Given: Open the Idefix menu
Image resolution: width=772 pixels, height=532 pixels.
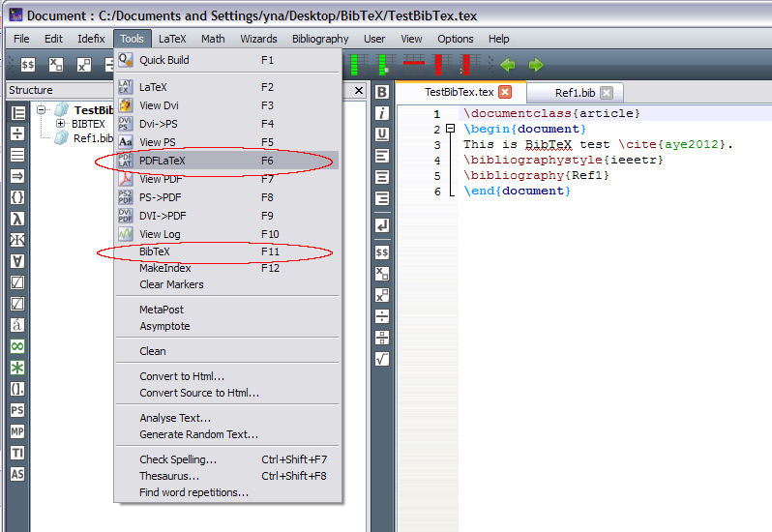Looking at the screenshot, I should (91, 39).
